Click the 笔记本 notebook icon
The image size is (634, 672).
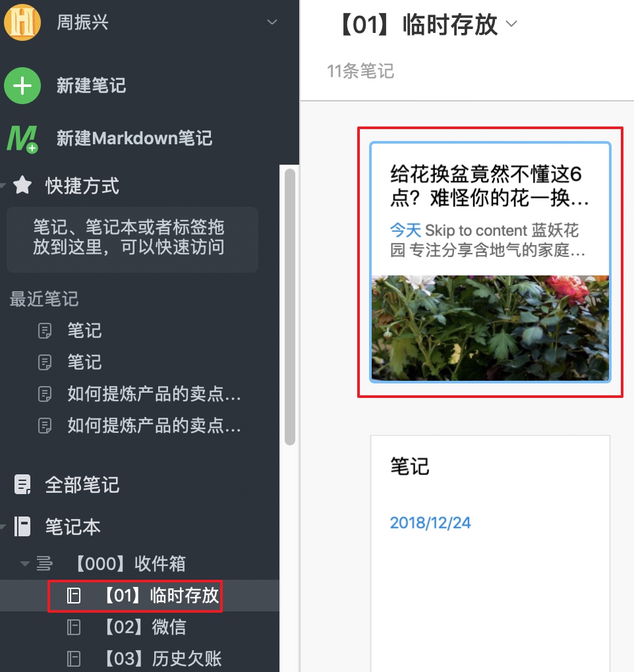click(x=22, y=526)
